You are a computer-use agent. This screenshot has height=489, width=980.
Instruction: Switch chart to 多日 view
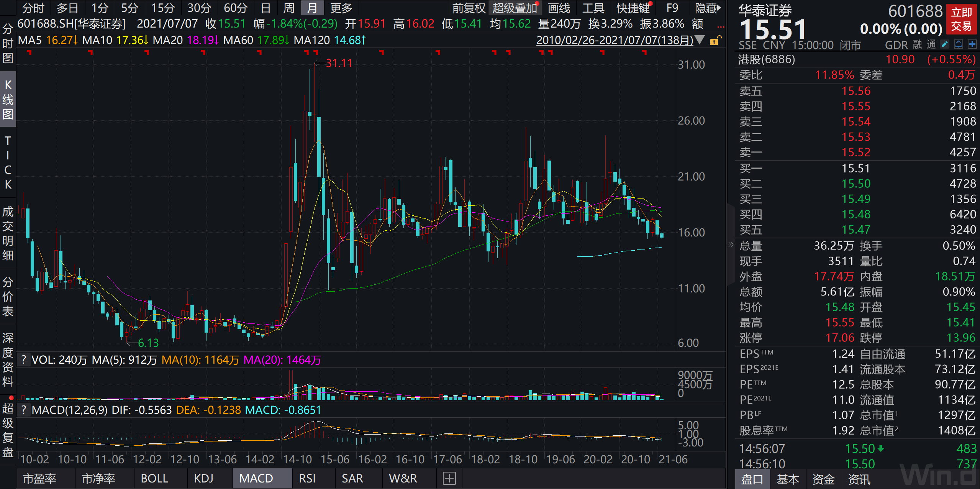[68, 8]
